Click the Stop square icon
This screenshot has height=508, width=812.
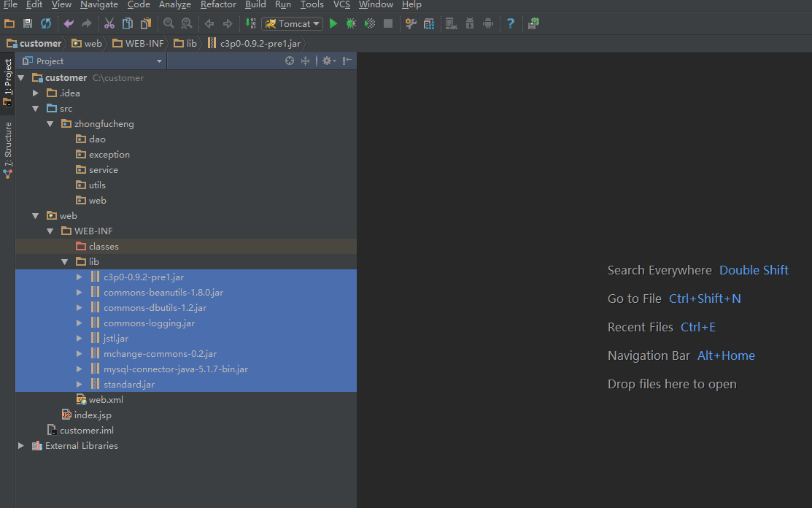388,24
